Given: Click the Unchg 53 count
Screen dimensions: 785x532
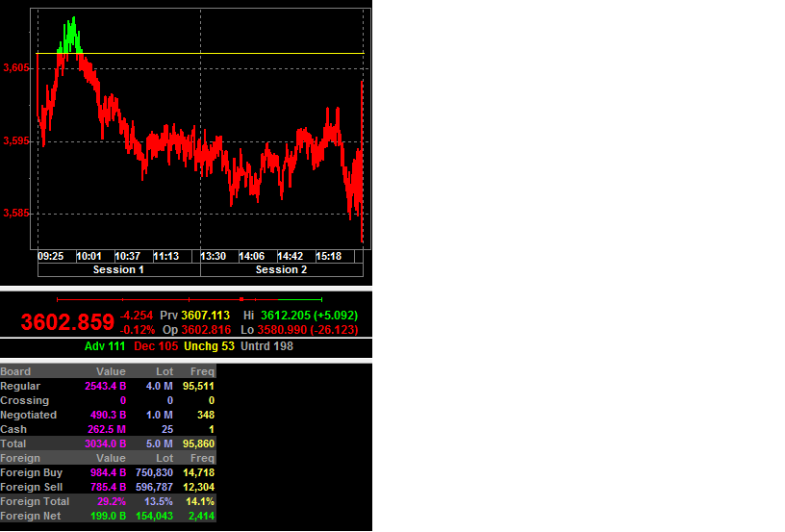Looking at the screenshot, I should (209, 346).
